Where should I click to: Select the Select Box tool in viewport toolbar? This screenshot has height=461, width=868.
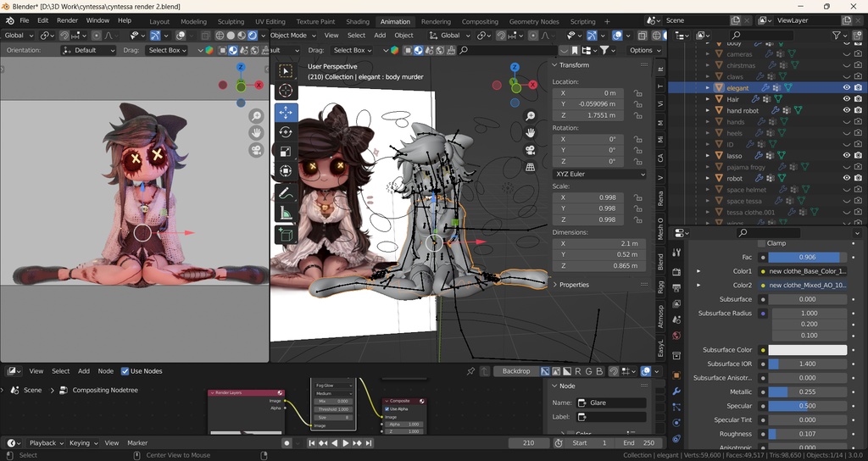[286, 71]
